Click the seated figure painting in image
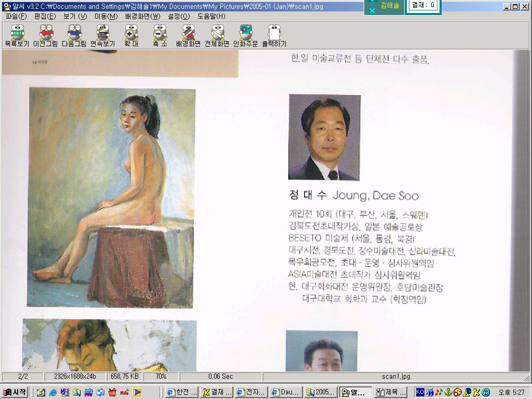 coord(111,197)
